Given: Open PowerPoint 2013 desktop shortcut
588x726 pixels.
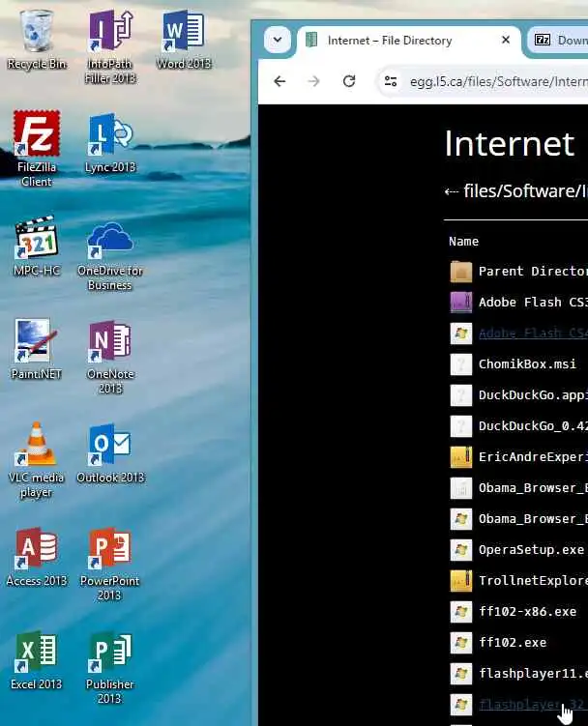Looking at the screenshot, I should click(110, 564).
